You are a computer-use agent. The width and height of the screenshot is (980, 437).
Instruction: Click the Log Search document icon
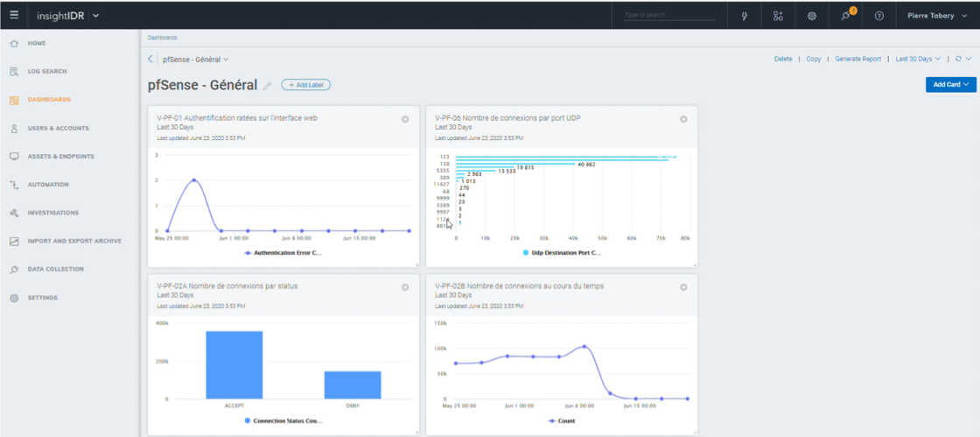[14, 72]
